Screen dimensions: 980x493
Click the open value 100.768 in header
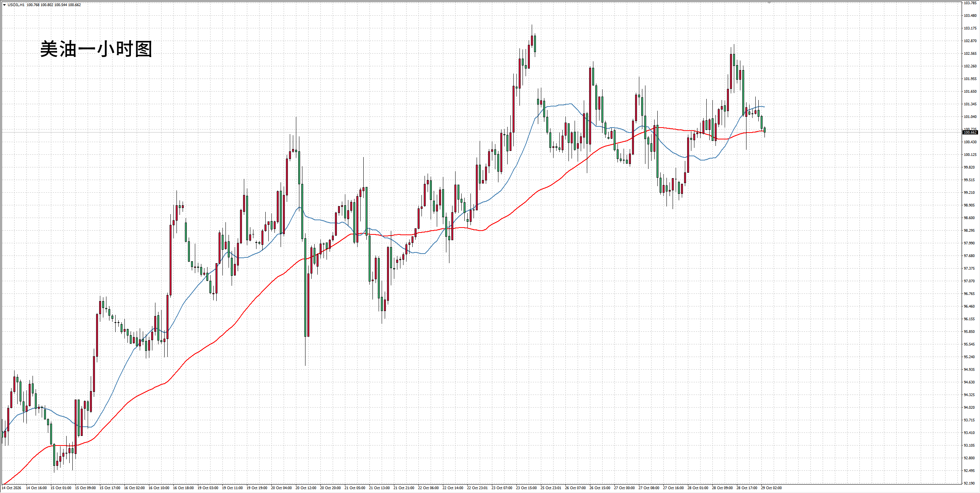point(33,5)
